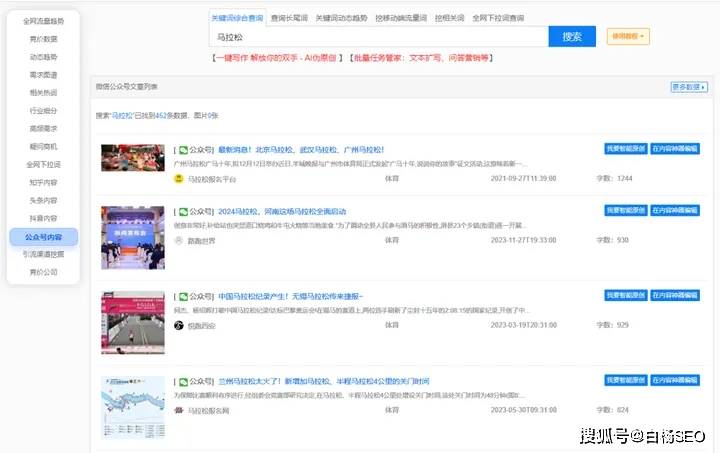Select 行业细分 in the sidebar
This screenshot has width=720, height=453.
pos(44,111)
